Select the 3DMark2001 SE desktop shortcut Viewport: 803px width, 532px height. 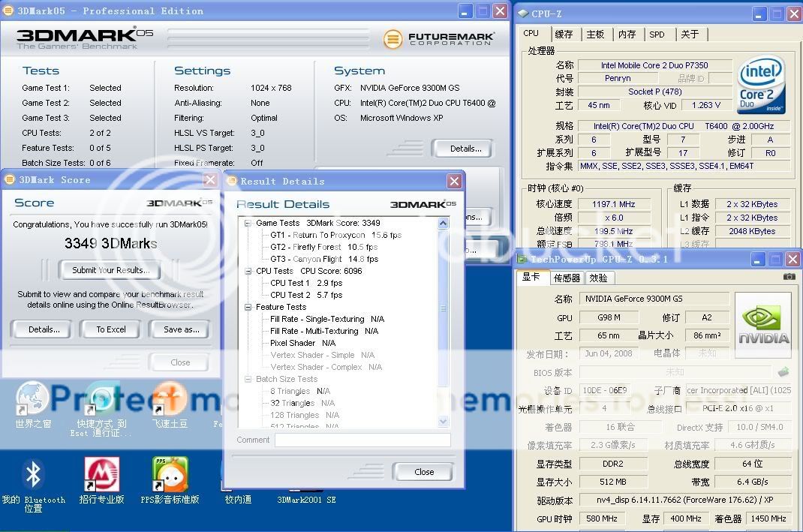pyautogui.click(x=306, y=499)
